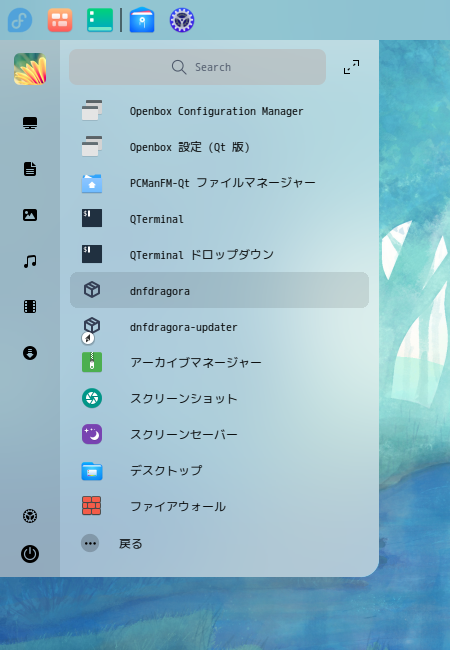
Task: Click the power button icon
Action: pyautogui.click(x=30, y=554)
